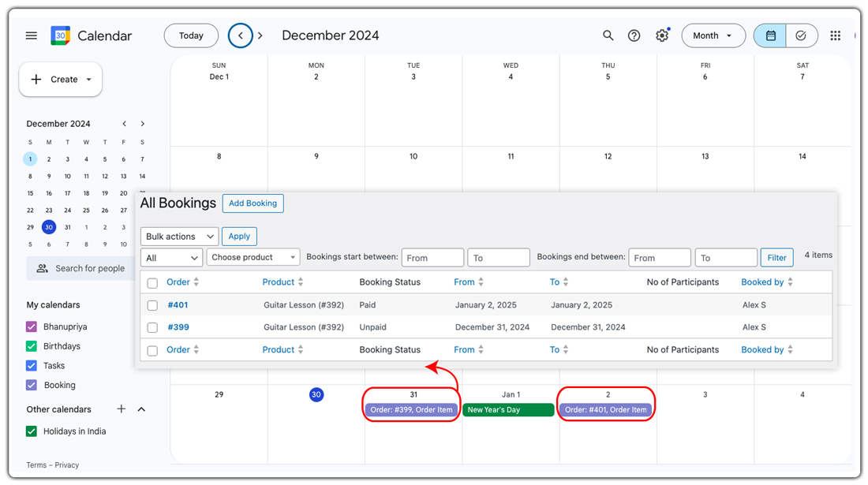Image resolution: width=868 pixels, height=485 pixels.
Task: Open the Calendar search icon
Action: click(x=608, y=35)
